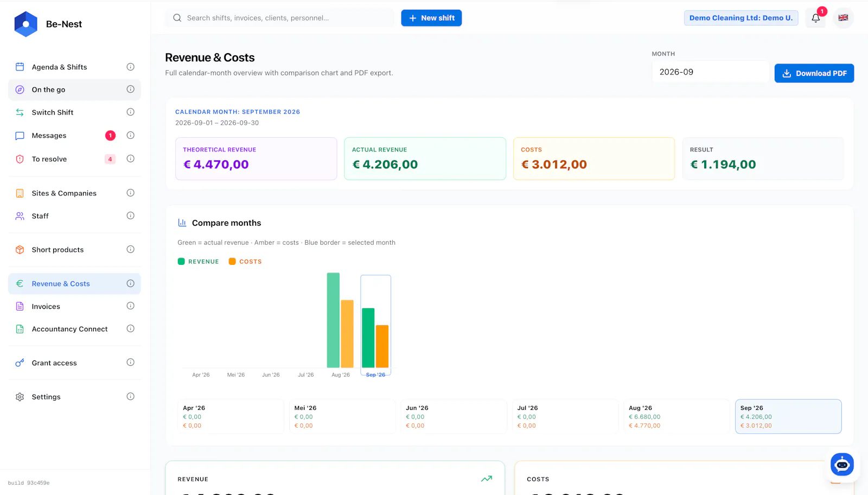868x495 pixels.
Task: Click the Agenda & Shifts calendar icon
Action: click(x=20, y=67)
